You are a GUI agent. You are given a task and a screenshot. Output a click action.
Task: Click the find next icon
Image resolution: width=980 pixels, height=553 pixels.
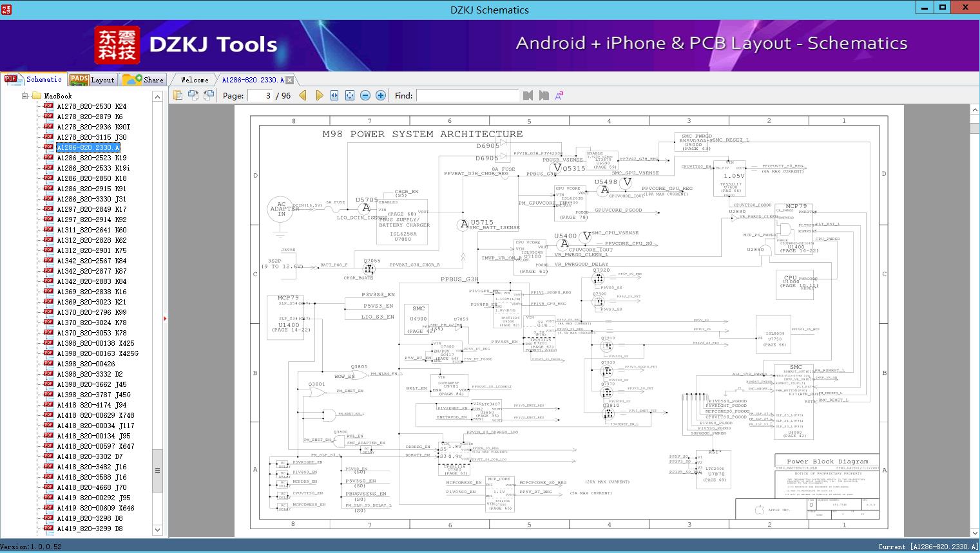click(544, 95)
